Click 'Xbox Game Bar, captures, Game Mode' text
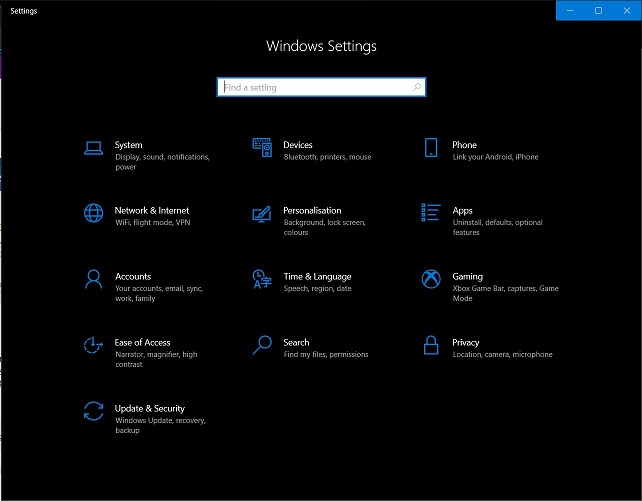The height and width of the screenshot is (501, 642). tap(505, 293)
